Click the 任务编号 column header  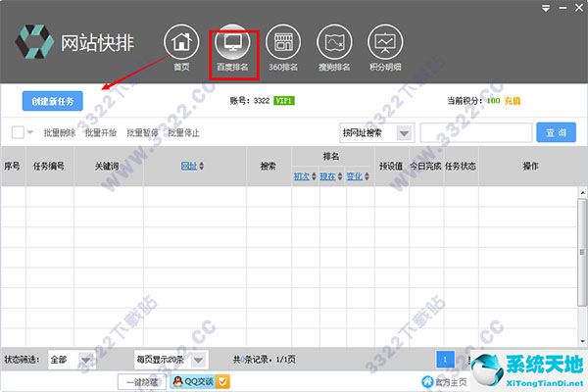[49, 166]
